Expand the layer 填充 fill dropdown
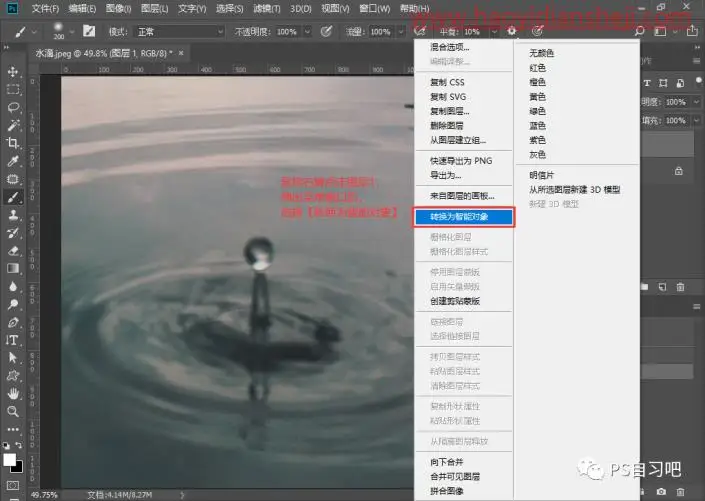Image resolution: width=705 pixels, height=501 pixels. click(x=696, y=120)
